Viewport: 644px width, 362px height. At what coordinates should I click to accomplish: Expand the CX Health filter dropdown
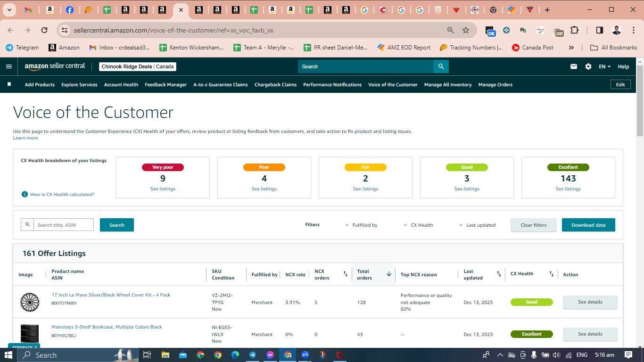click(x=418, y=225)
